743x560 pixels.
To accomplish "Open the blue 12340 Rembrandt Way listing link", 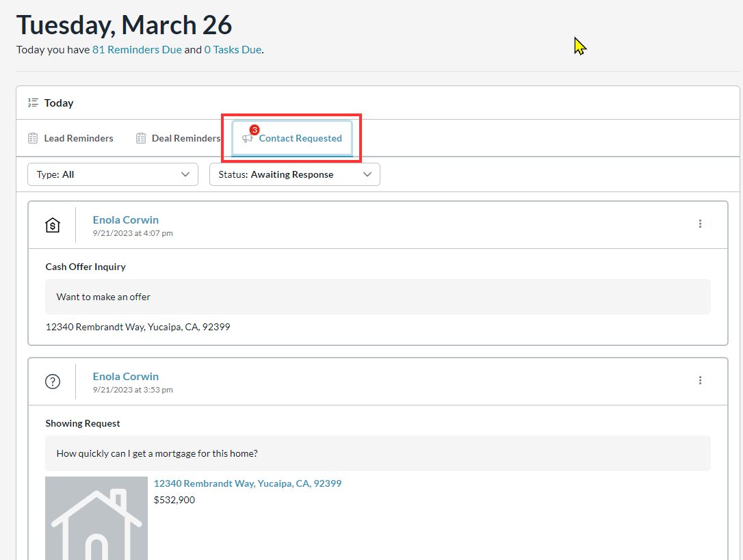I will point(247,483).
